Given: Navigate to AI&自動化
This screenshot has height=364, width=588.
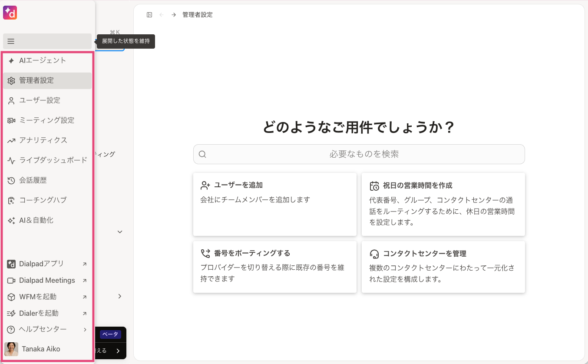Looking at the screenshot, I should click(47, 220).
